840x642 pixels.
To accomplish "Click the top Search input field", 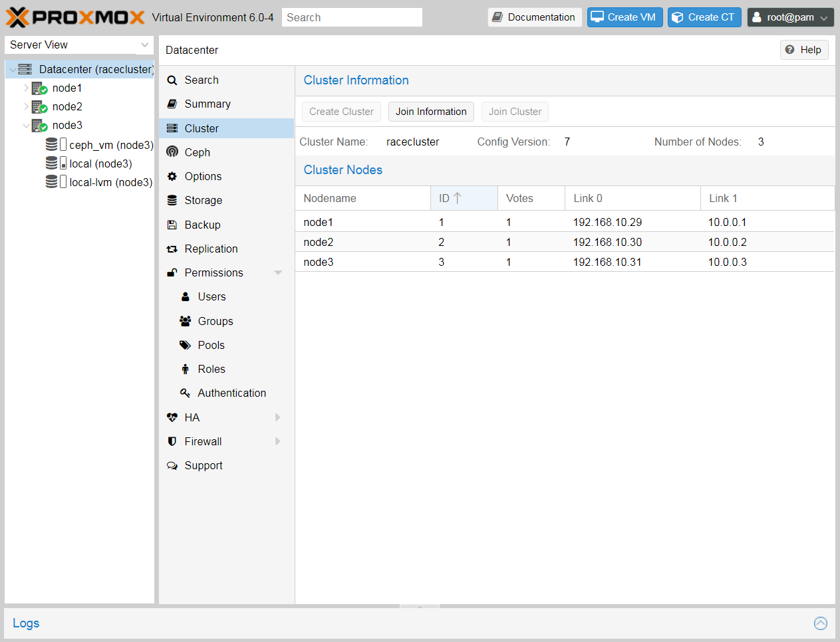I will pos(352,17).
